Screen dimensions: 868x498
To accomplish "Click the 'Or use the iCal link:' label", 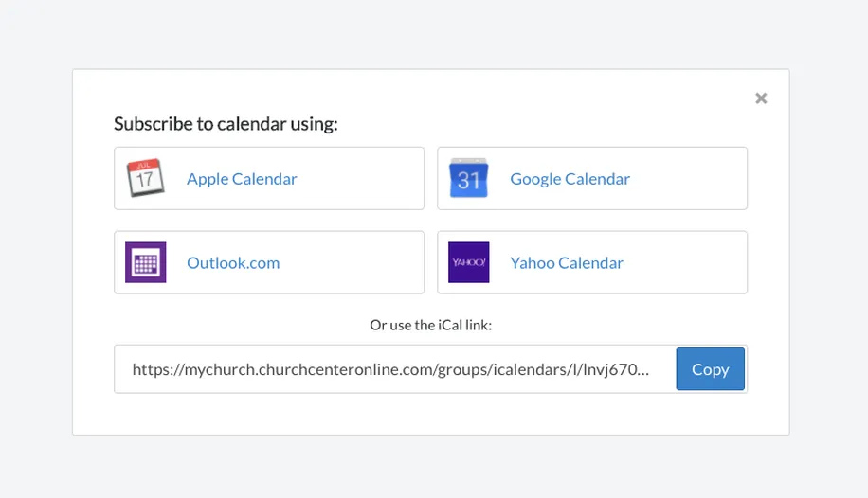I will point(430,325).
